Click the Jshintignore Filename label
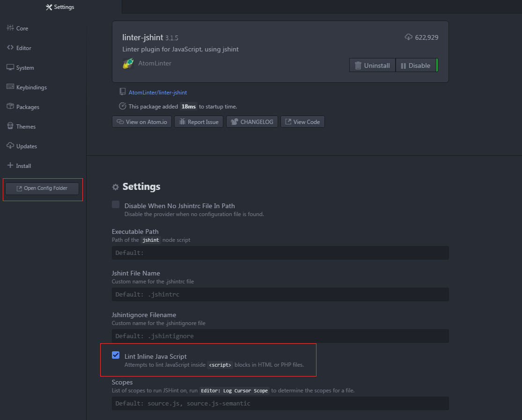Image resolution: width=522 pixels, height=420 pixels. pyautogui.click(x=144, y=315)
